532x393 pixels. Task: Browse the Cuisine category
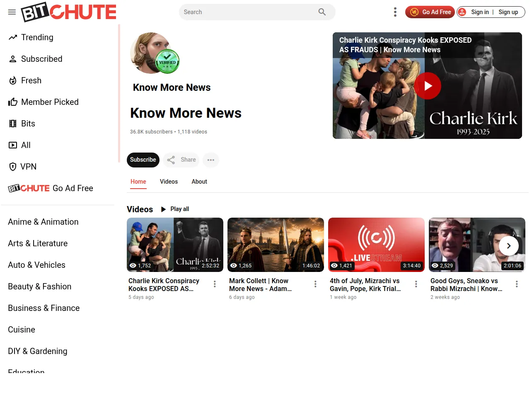22,330
